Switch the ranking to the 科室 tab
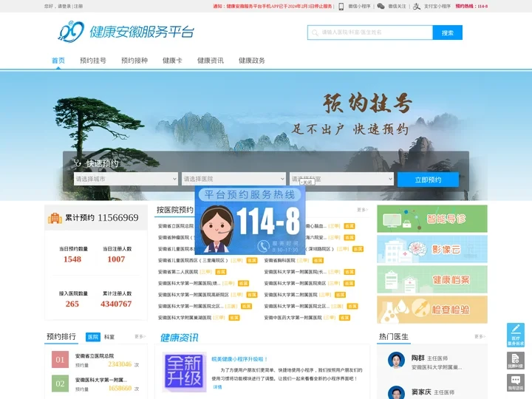Screen dimensions: 532x399 (109, 337)
